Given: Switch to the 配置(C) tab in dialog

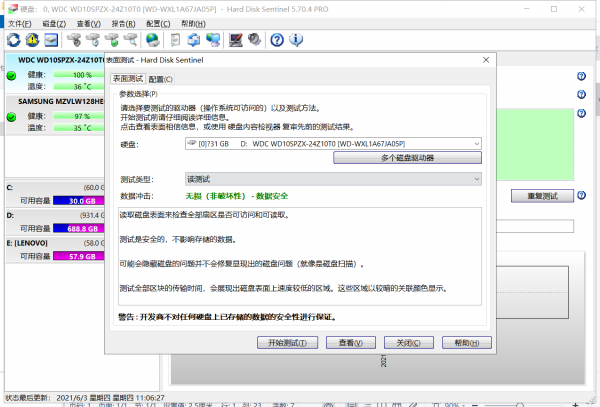Looking at the screenshot, I should (160, 79).
